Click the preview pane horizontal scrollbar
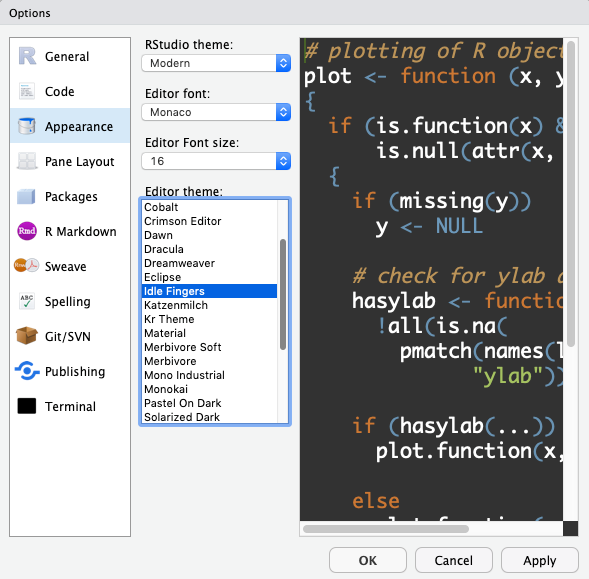This screenshot has height=579, width=589. (386, 529)
